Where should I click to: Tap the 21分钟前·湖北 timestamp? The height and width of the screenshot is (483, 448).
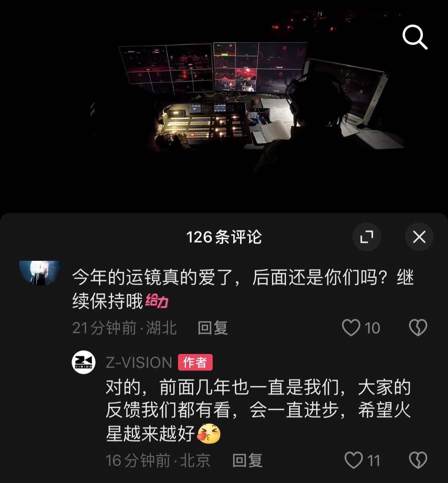tap(124, 328)
